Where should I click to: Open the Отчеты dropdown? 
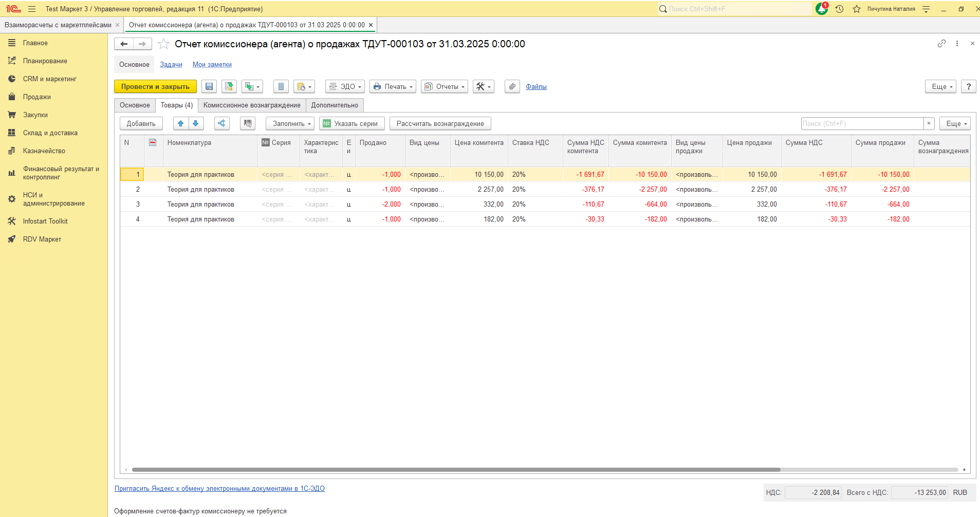tap(444, 86)
